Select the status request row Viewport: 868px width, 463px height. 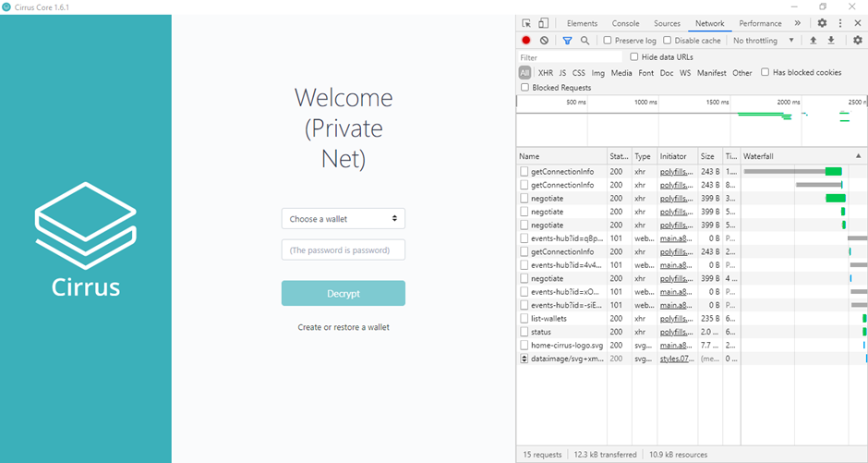pos(692,332)
